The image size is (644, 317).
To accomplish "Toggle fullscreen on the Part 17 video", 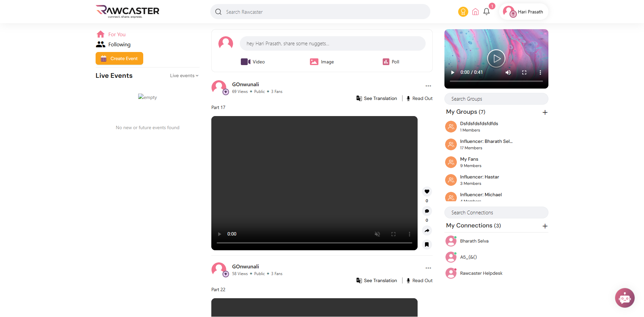I will (393, 234).
